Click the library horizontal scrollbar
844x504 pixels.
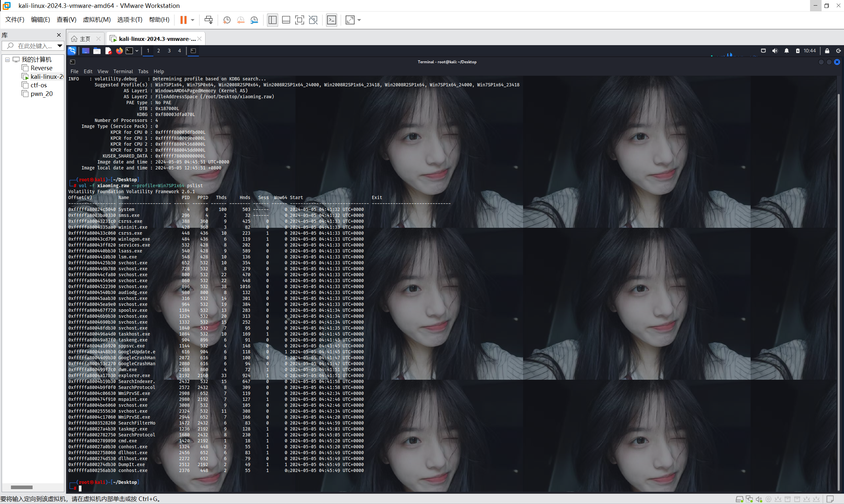(22, 488)
